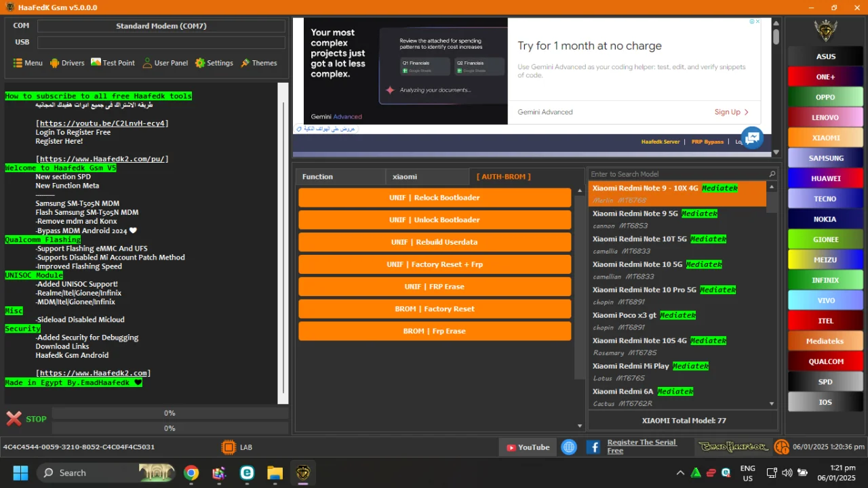
Task: Click Register The Serial Free link
Action: click(x=642, y=447)
